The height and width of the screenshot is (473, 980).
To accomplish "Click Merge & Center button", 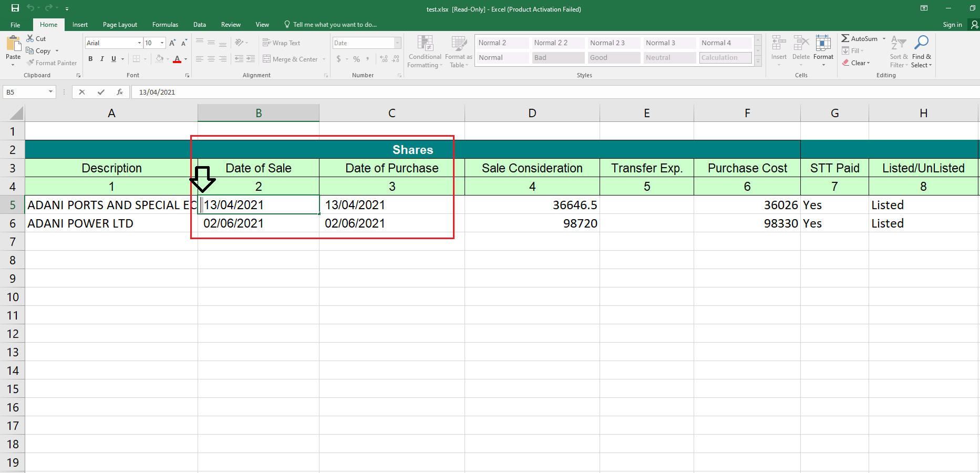I will [291, 59].
